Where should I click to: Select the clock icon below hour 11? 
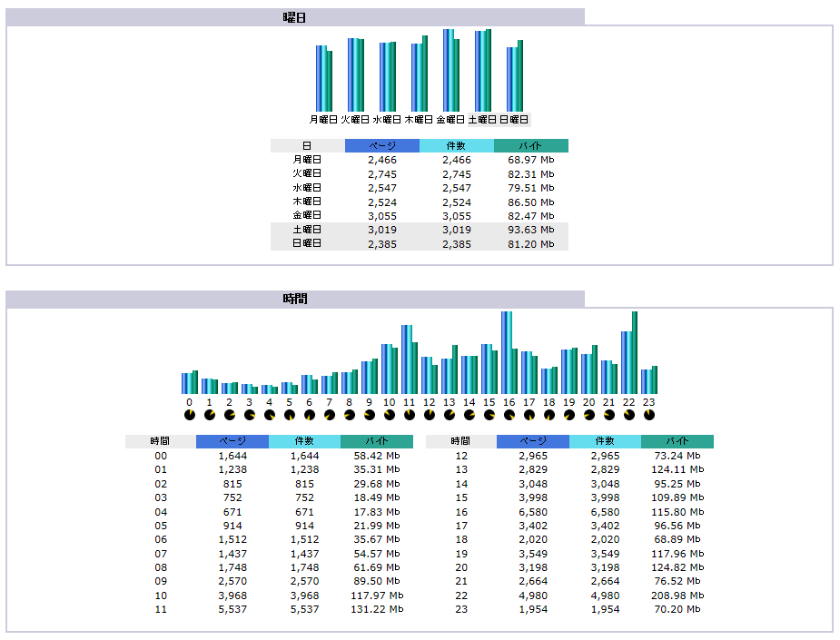(410, 415)
